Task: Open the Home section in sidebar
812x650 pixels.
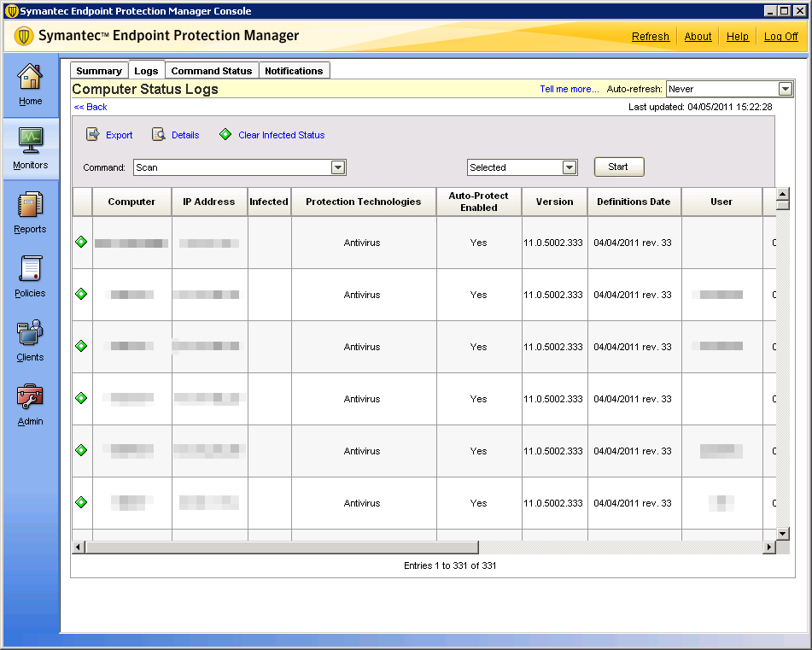Action: (30, 84)
